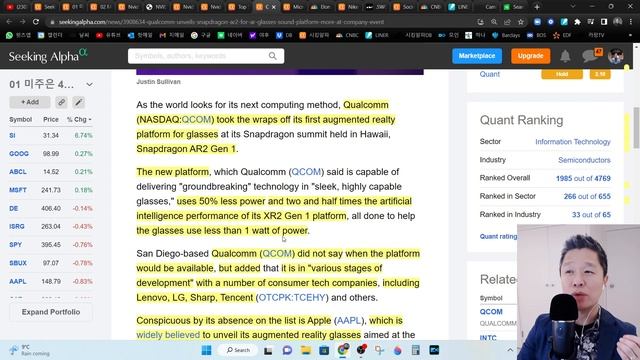Screen dimensions: 640x360
Task: Open the ISRG symbol in portfolio list
Action: pos(17,227)
